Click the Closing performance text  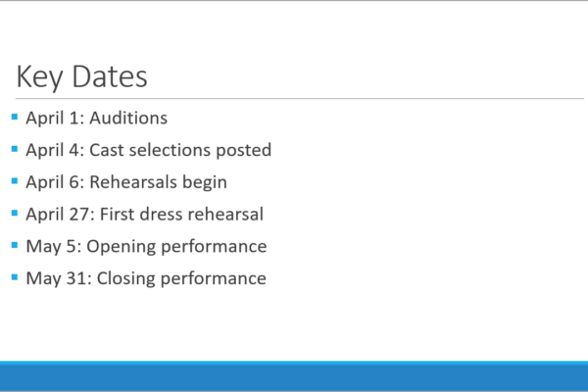click(181, 278)
